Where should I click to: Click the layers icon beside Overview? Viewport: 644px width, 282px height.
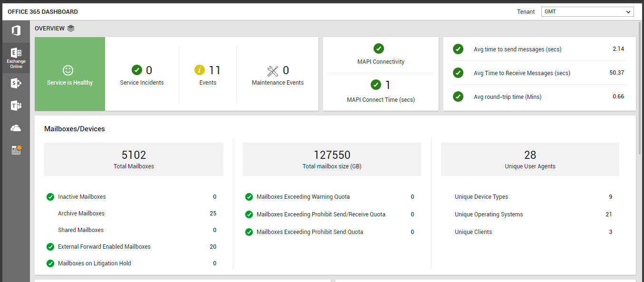(x=71, y=29)
